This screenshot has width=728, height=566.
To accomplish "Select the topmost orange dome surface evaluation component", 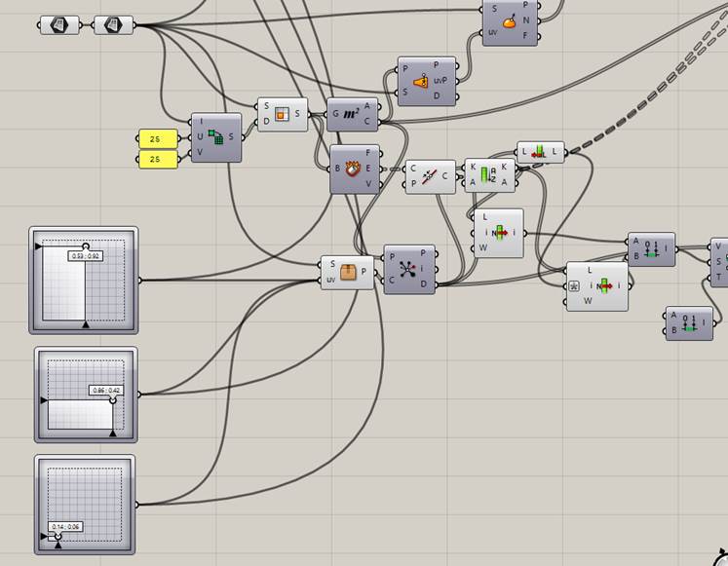I will point(508,19).
